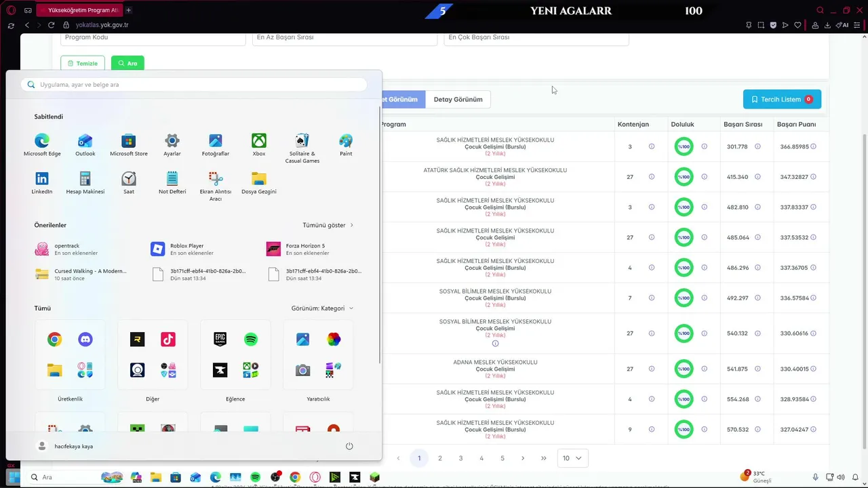Click the Temizle clear button

click(x=83, y=64)
